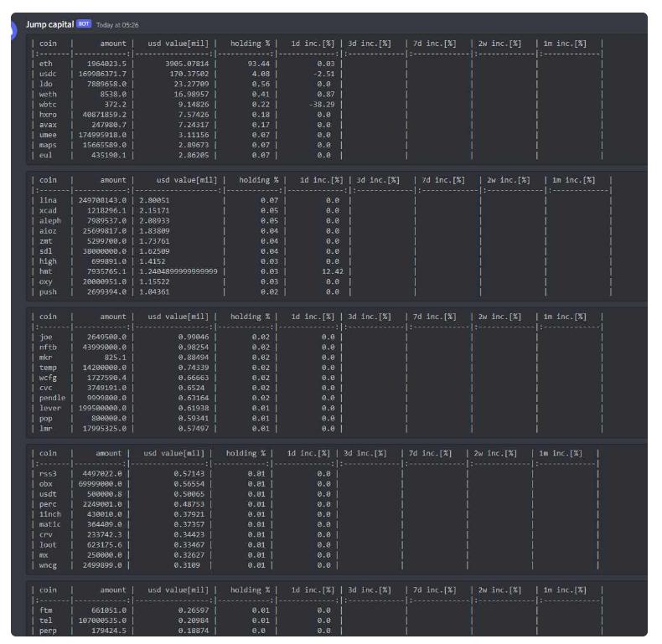The image size is (662, 644).
Task: Click the lina coin in second table
Action: click(49, 200)
